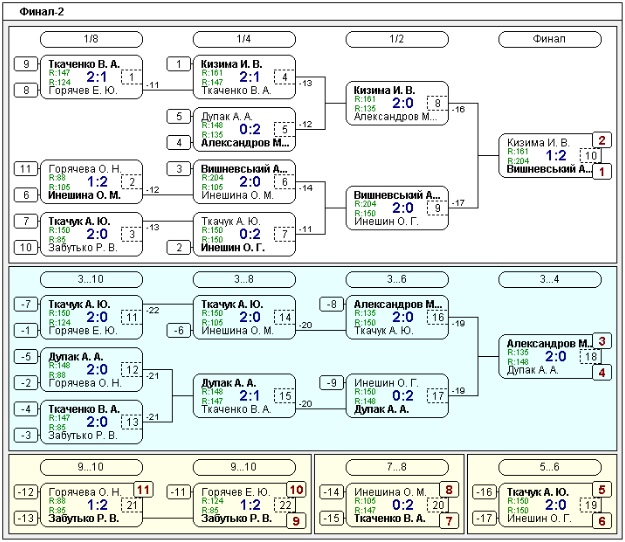
Task: Click the red place number 4
Action: pyautogui.click(x=602, y=373)
